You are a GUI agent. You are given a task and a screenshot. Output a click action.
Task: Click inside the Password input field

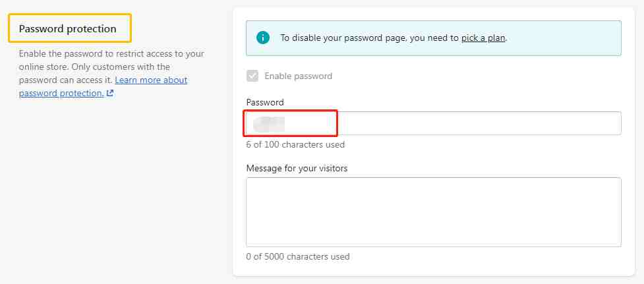click(433, 123)
